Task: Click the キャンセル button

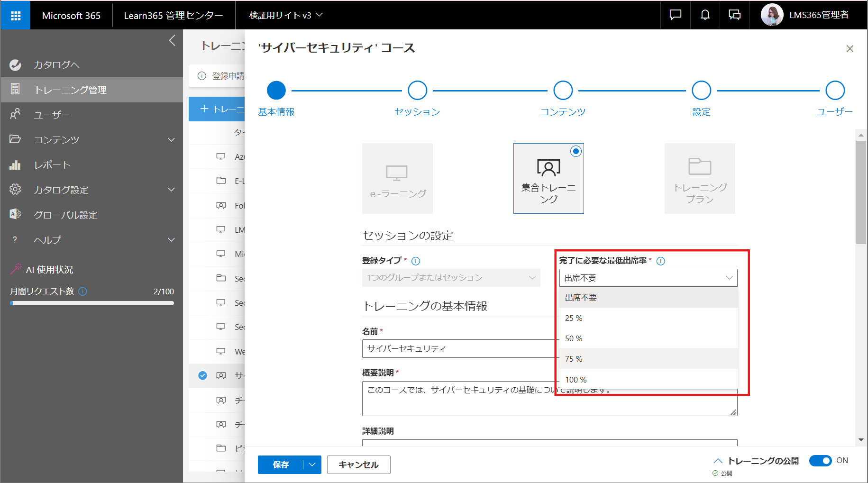Action: (359, 465)
